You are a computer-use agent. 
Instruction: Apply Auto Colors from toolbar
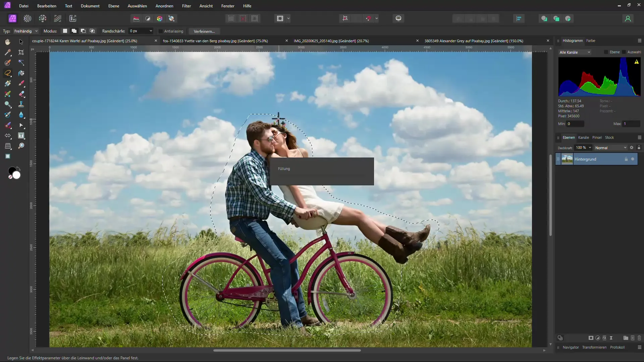click(160, 18)
